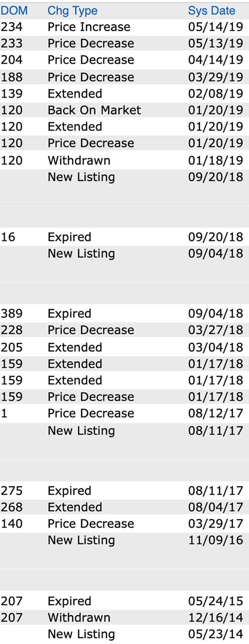Sort by the DOM column header
The height and width of the screenshot is (644, 249).
14,10
